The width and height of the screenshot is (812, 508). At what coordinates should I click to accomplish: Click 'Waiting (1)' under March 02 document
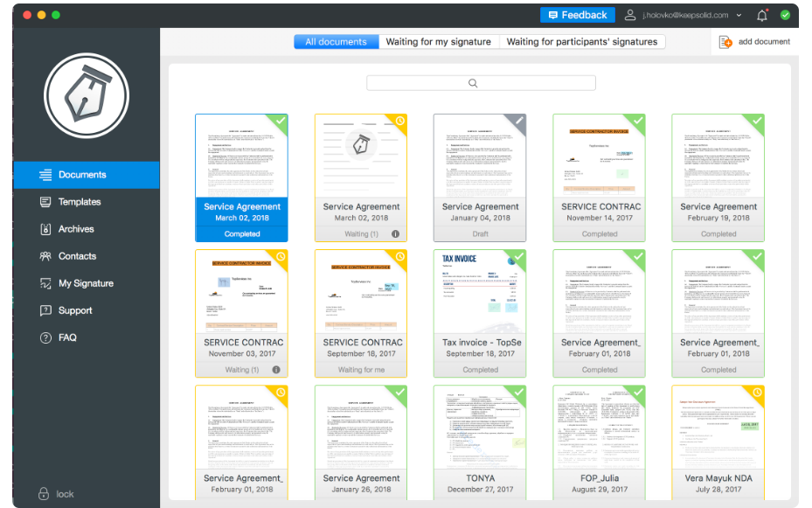click(x=362, y=234)
